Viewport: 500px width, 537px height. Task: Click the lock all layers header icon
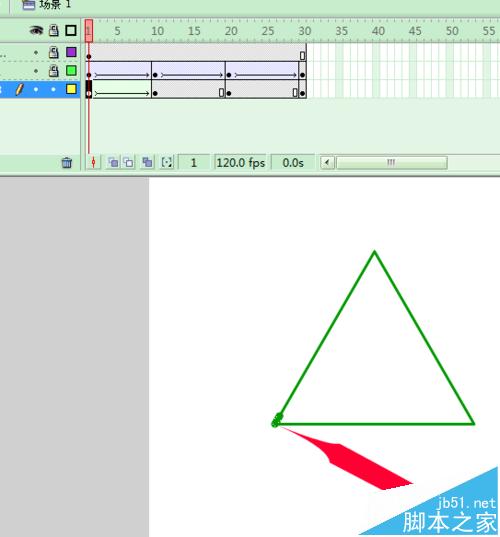pos(53,30)
